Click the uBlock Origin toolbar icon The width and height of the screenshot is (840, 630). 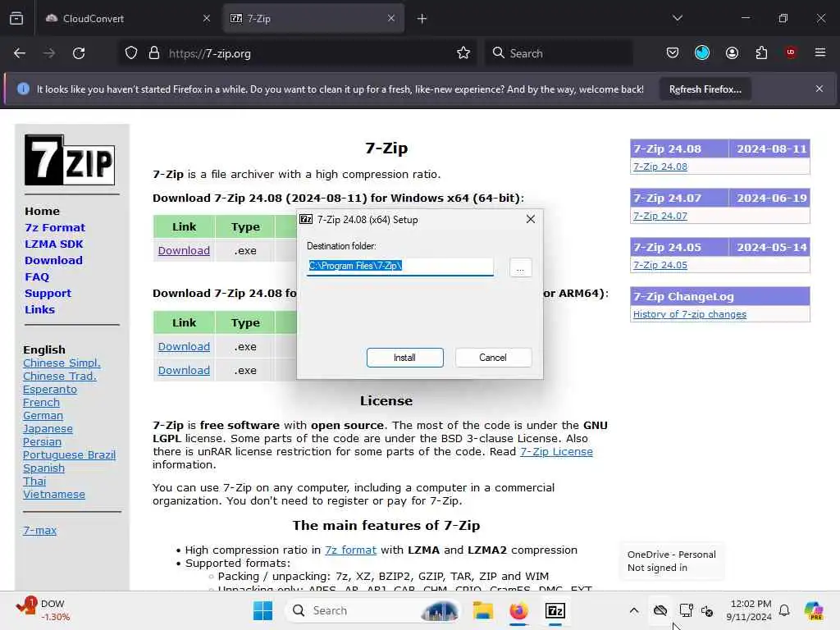pyautogui.click(x=791, y=52)
